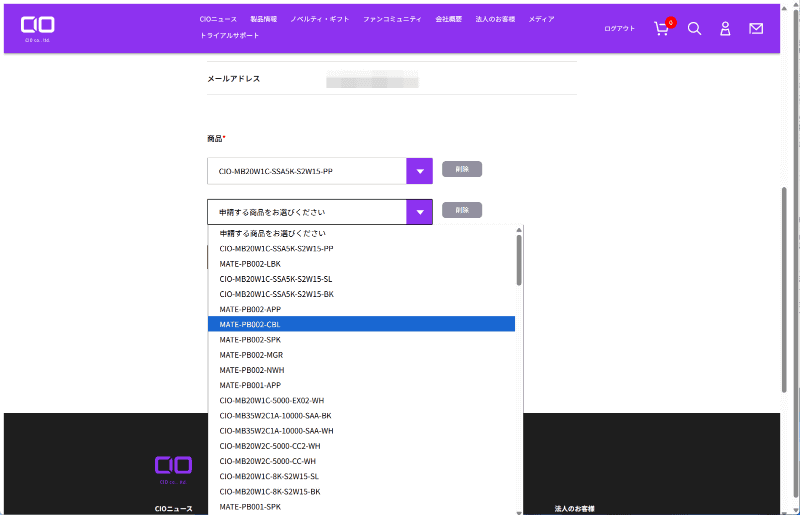Select CIO-MB20W1C-SSA5K-S2W15-SL option
Image resolution: width=800 pixels, height=515 pixels.
point(361,279)
